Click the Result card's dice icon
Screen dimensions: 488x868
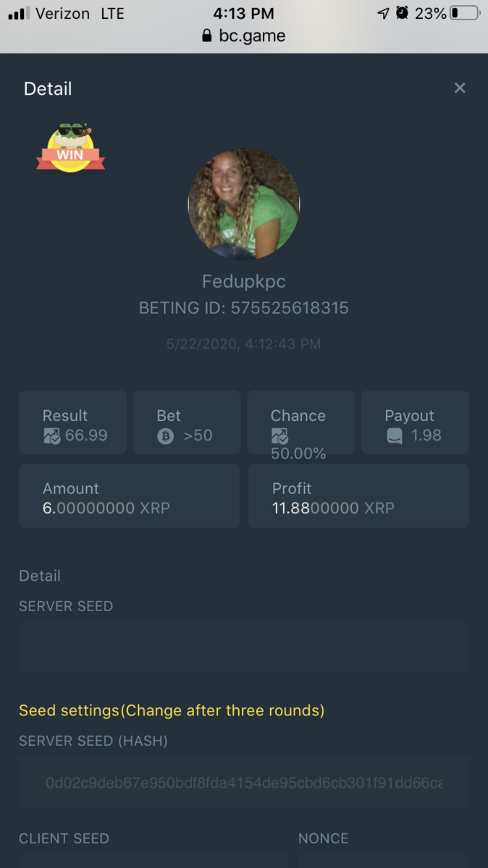[x=51, y=436]
